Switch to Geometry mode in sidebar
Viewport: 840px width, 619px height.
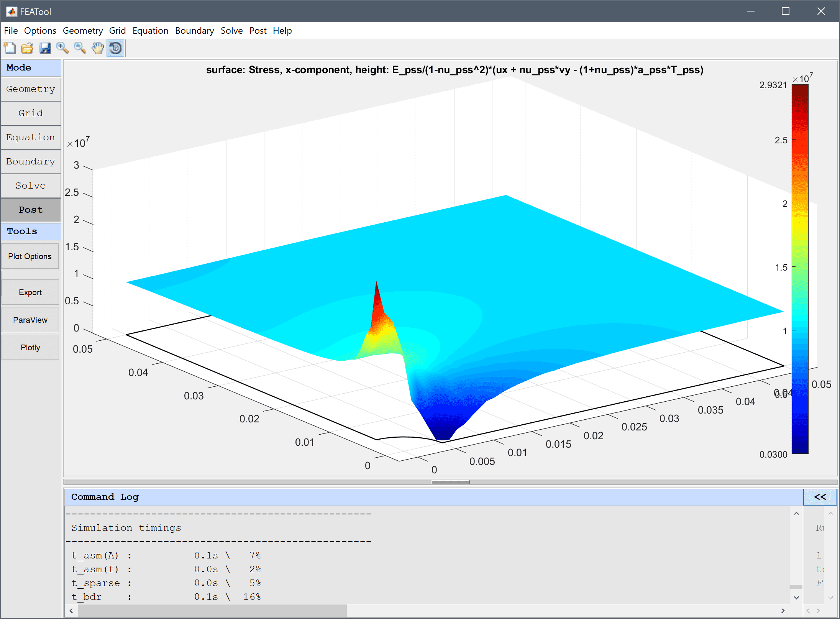coord(31,89)
